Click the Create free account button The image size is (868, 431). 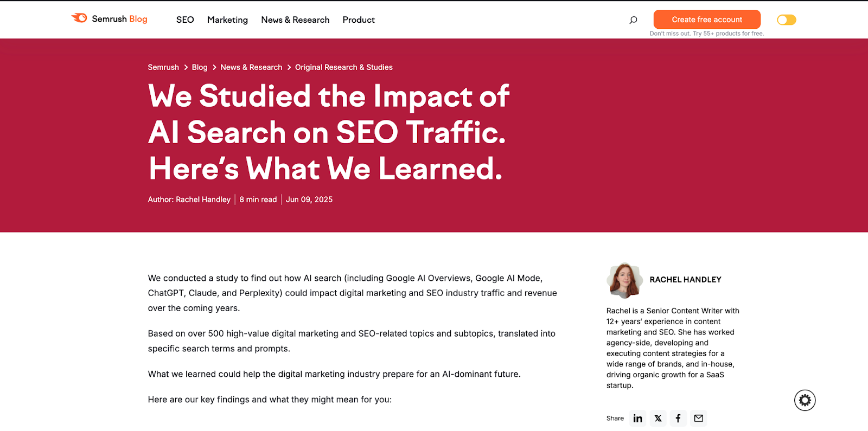click(707, 20)
